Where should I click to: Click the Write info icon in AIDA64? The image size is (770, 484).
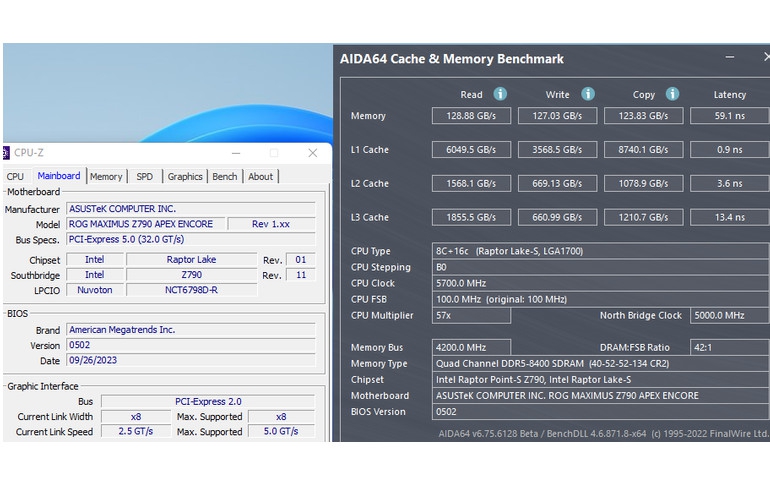coord(588,94)
